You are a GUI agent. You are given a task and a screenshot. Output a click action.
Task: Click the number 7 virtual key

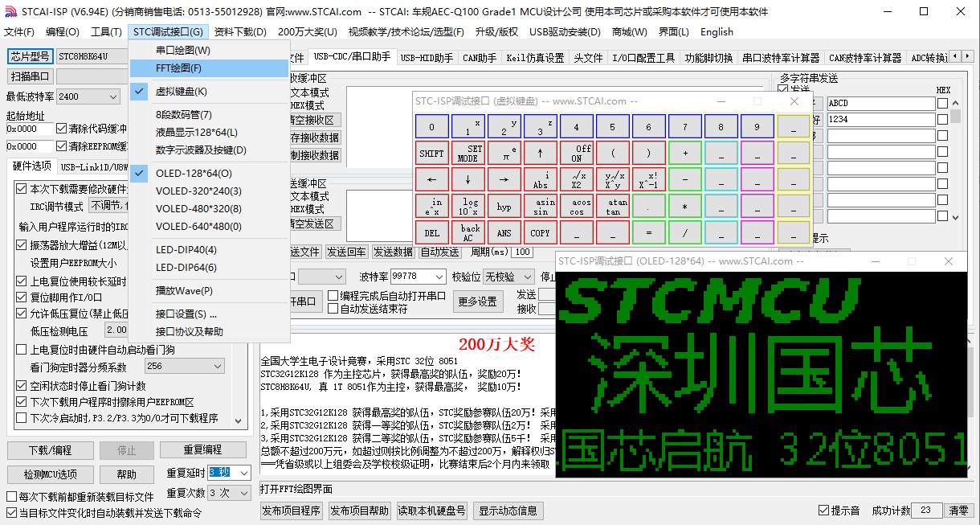[684, 126]
